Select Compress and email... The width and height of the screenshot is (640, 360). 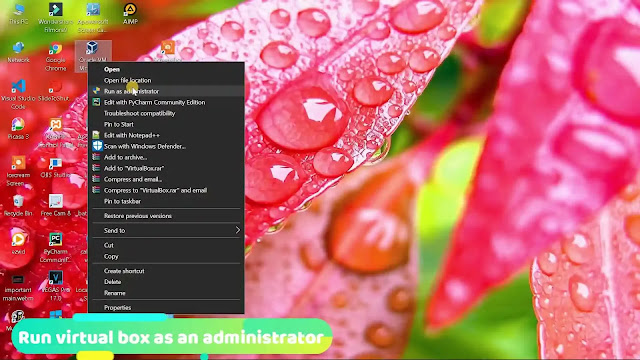(166, 180)
